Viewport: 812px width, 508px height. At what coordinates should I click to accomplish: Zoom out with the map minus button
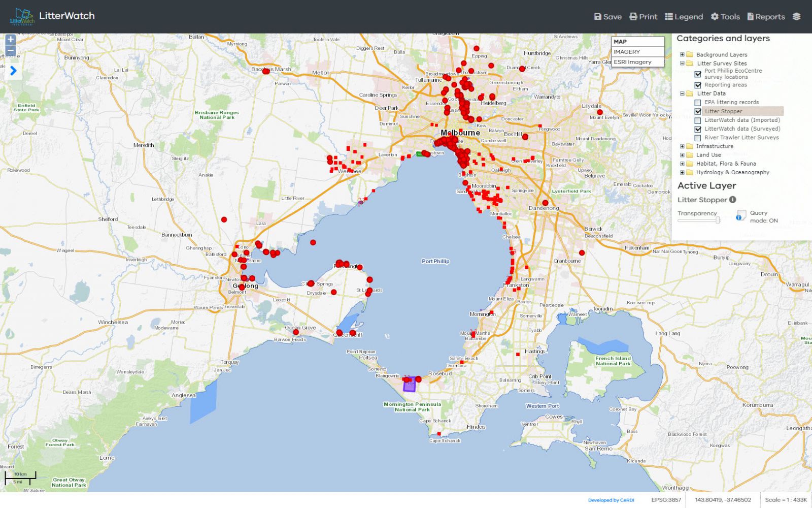point(11,51)
